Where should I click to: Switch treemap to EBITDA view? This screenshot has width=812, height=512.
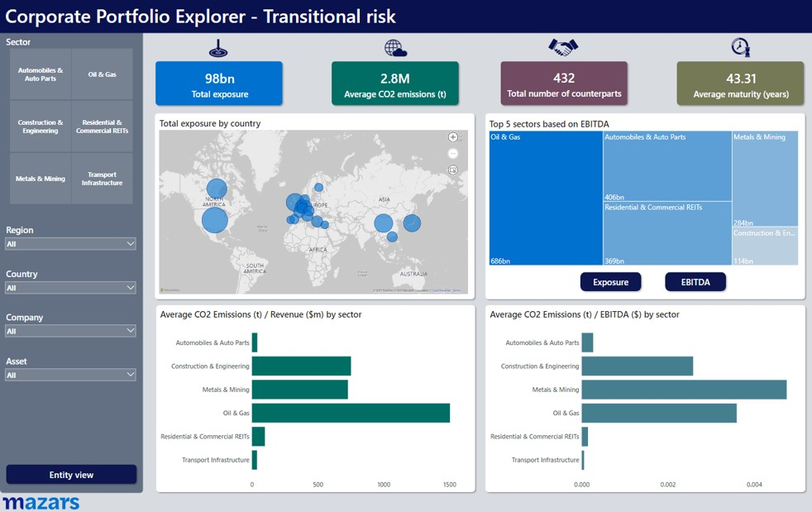pos(695,282)
